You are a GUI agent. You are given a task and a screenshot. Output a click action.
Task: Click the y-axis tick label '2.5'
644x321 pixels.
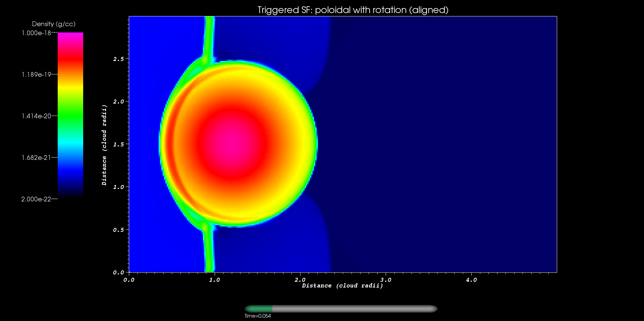click(118, 59)
